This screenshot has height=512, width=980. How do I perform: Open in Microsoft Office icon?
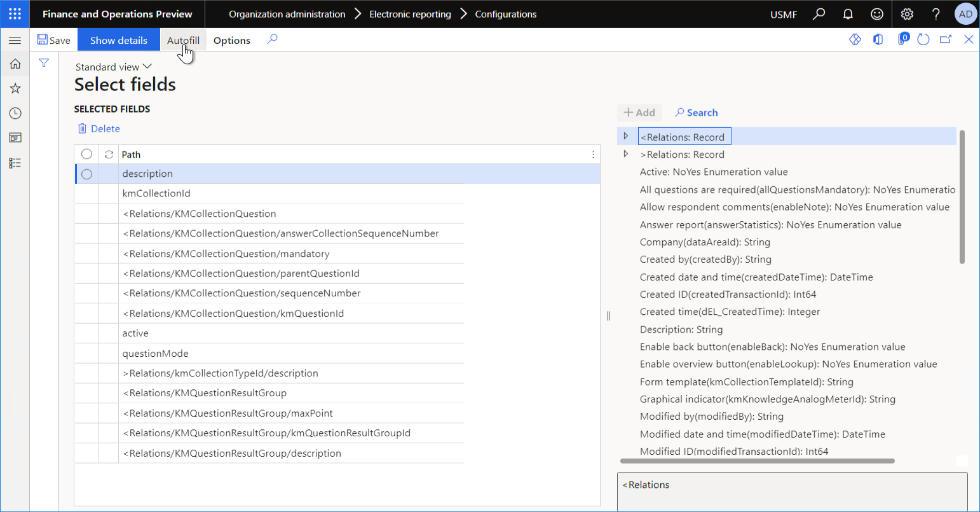(878, 39)
